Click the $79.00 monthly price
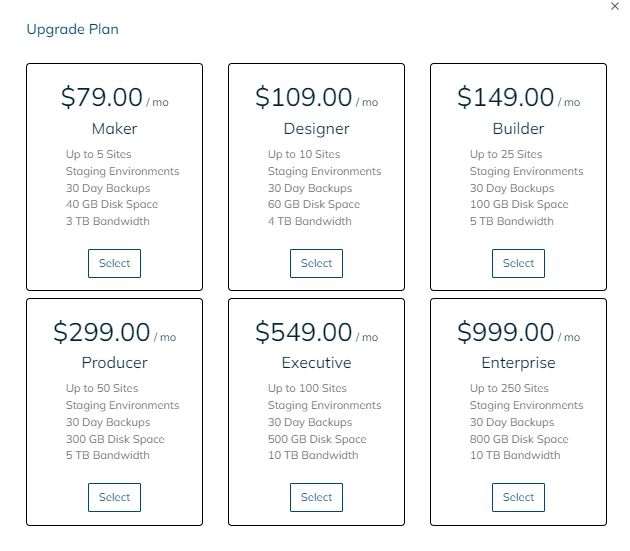 click(102, 97)
